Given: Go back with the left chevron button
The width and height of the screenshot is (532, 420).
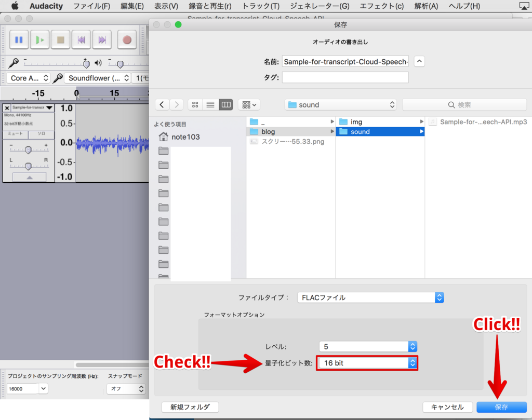Looking at the screenshot, I should [x=162, y=105].
